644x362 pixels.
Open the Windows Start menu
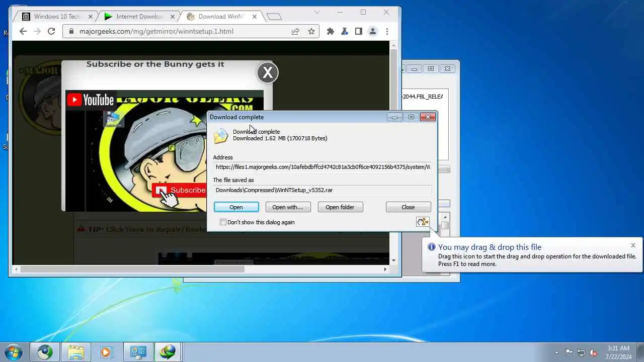tap(14, 352)
